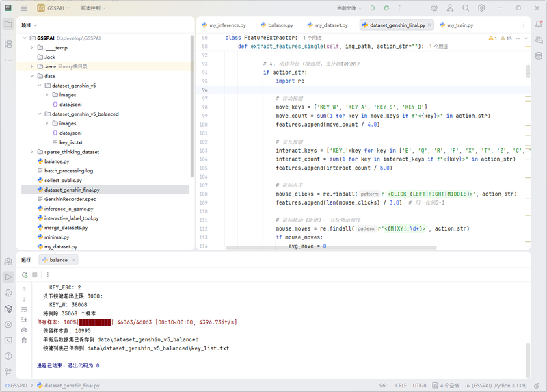
Task: Expand the sparse_thinking_dataset folder
Action: [x=31, y=152]
